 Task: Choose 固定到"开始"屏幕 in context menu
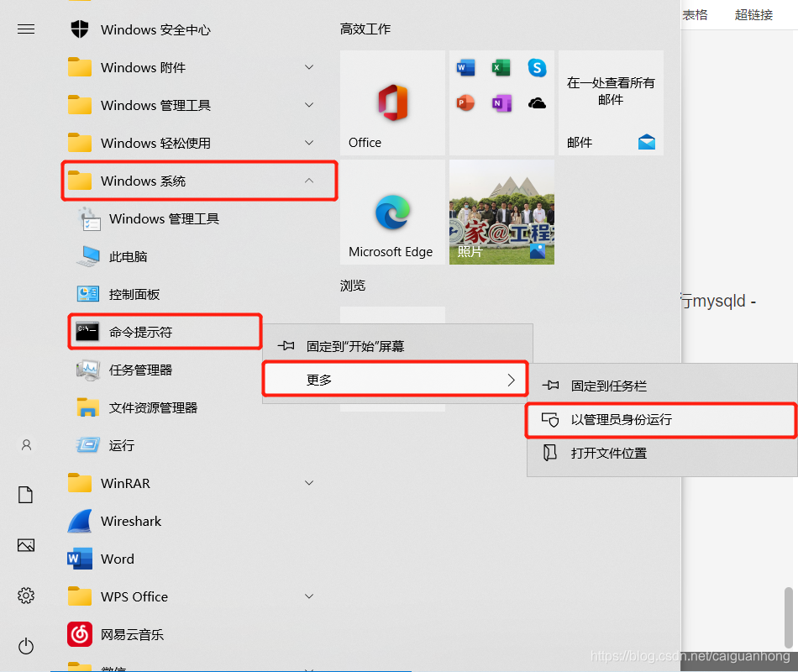coord(397,346)
